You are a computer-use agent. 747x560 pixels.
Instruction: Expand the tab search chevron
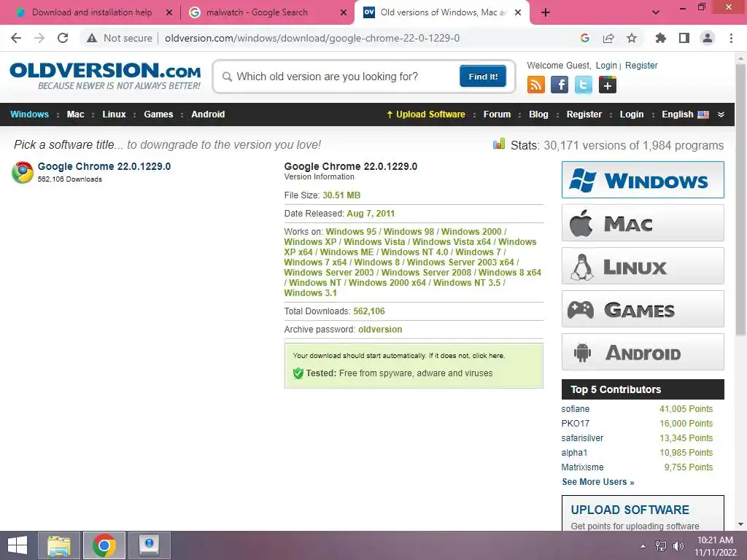point(656,12)
